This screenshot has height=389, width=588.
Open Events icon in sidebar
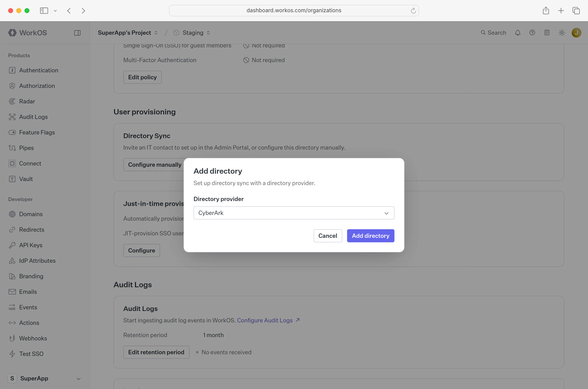[x=12, y=307]
